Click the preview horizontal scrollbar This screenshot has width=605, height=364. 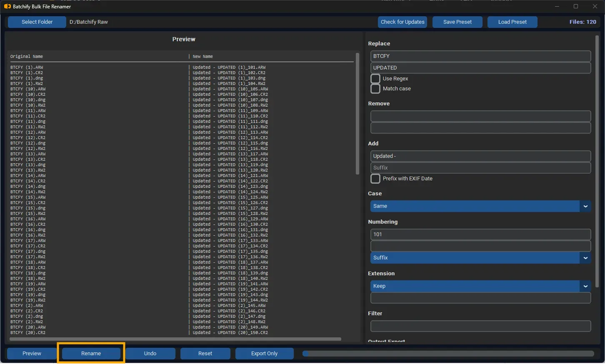[x=175, y=339]
